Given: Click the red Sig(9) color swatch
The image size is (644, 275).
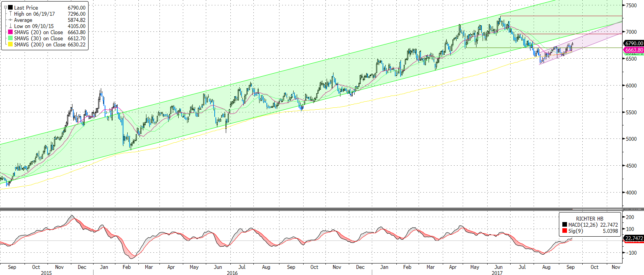Looking at the screenshot, I should click(x=565, y=231).
